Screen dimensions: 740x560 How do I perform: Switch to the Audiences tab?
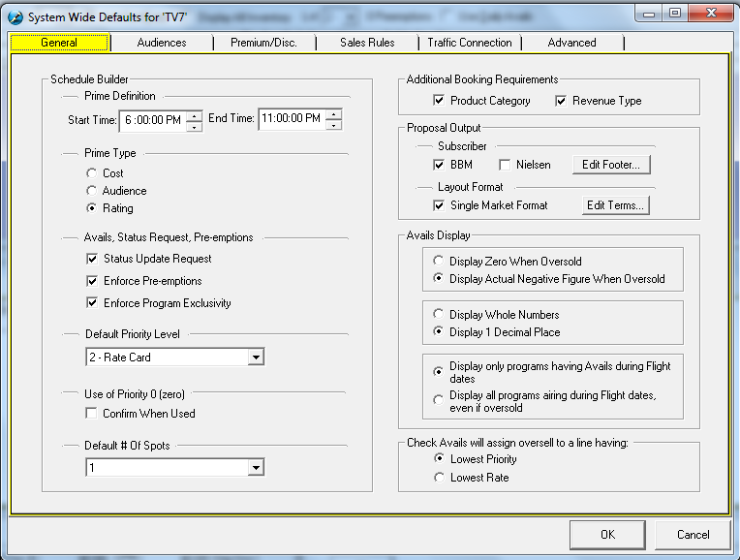click(x=161, y=43)
